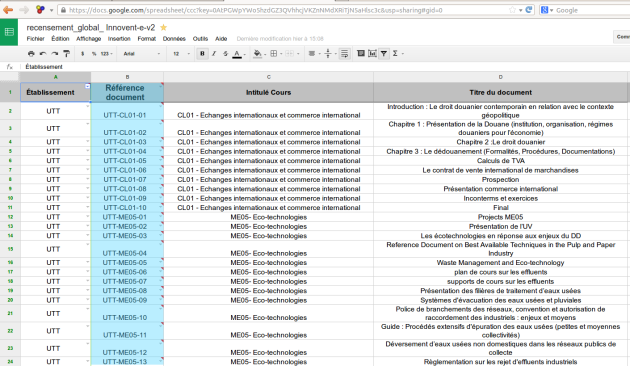Select column C header
Image resolution: width=630 pixels, height=366 pixels.
pos(268,77)
